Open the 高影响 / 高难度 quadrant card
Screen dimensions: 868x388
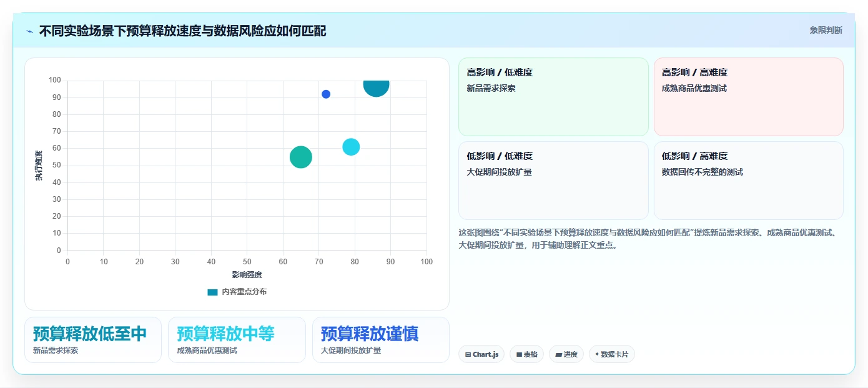(748, 97)
